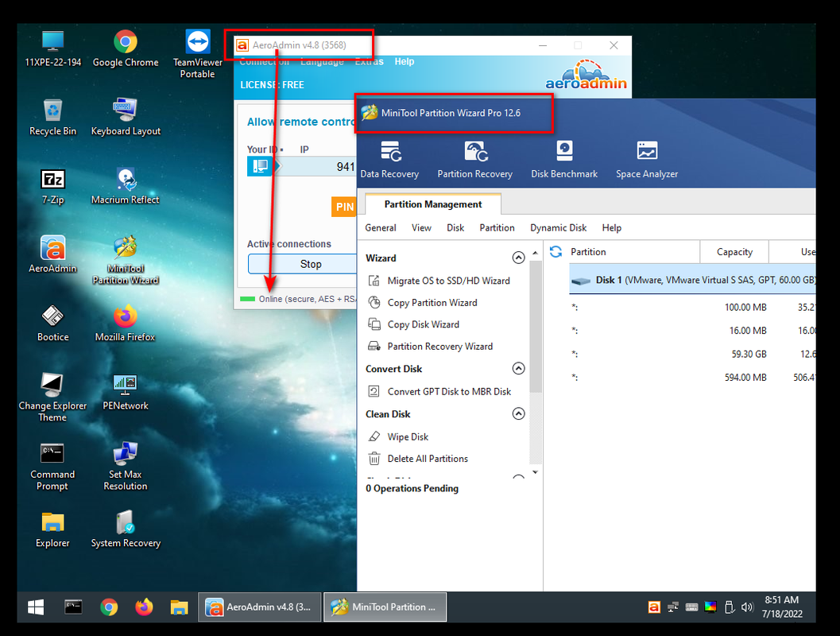This screenshot has height=636, width=840.
Task: Open Keyboard Layout desktop icon
Action: (126, 118)
